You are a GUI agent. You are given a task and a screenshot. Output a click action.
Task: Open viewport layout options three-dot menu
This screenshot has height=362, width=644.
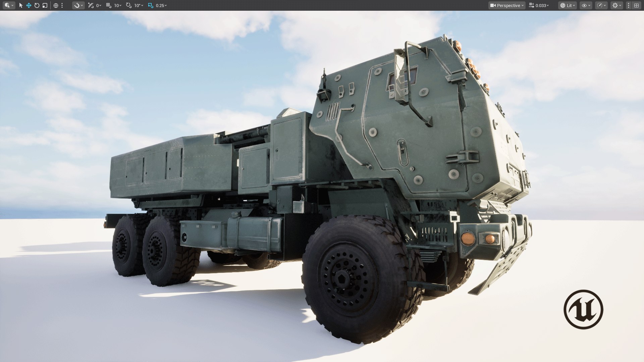tap(629, 5)
